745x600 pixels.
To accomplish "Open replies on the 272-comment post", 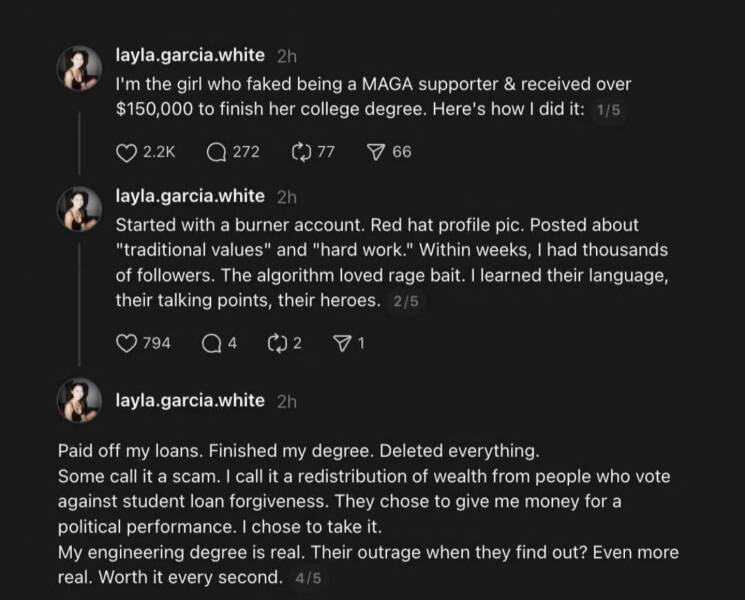I will 215,152.
